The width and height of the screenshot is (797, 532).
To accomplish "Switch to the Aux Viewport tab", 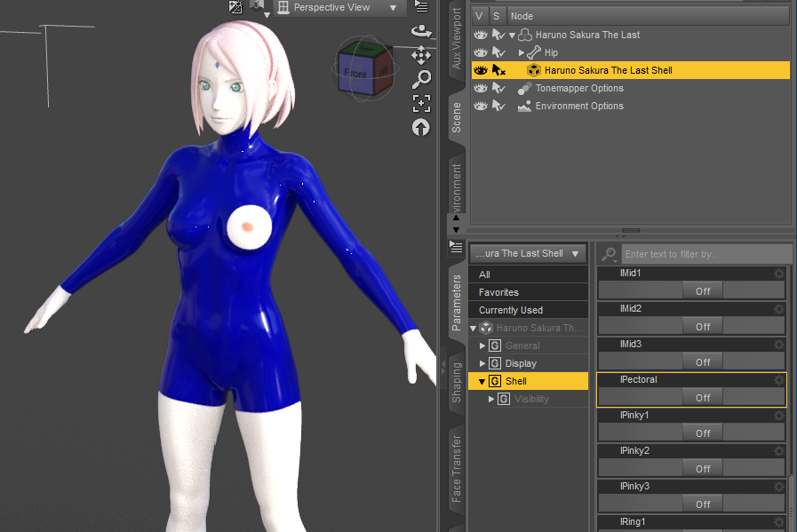I will tap(457, 38).
